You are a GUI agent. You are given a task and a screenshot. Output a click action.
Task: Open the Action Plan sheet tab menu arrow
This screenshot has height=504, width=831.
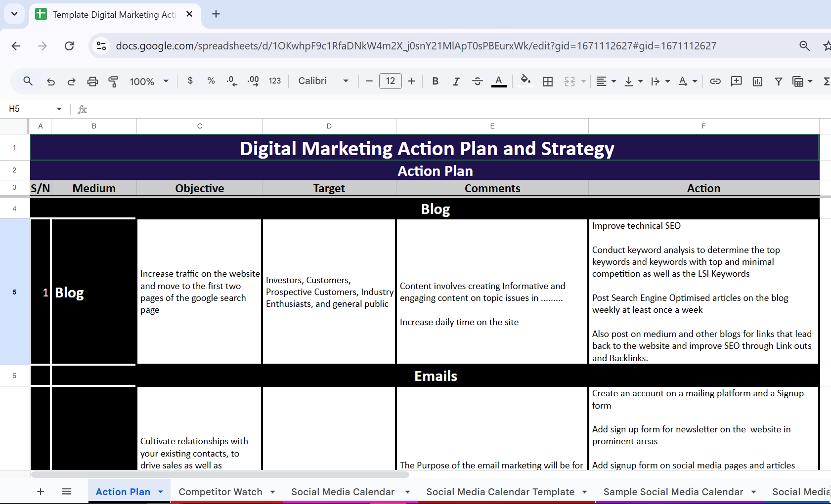pos(161,492)
